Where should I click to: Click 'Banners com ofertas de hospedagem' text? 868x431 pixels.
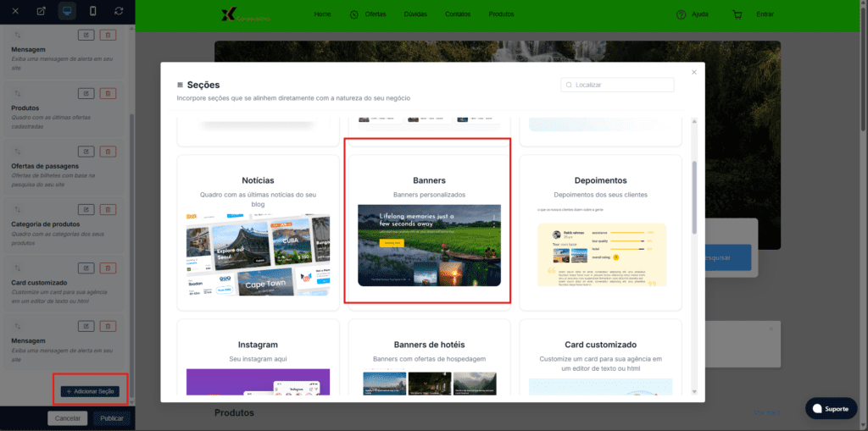[430, 359]
